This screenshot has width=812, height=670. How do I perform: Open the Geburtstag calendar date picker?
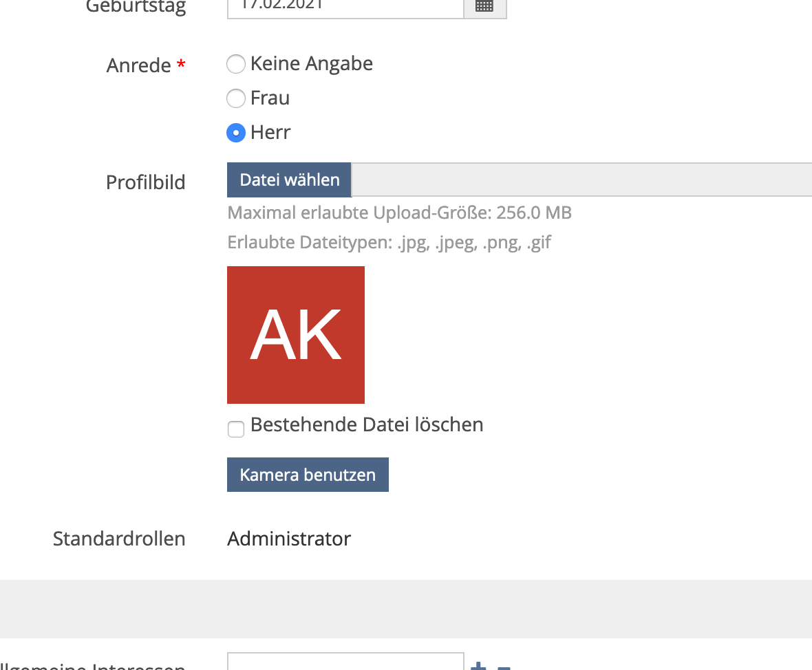484,6
